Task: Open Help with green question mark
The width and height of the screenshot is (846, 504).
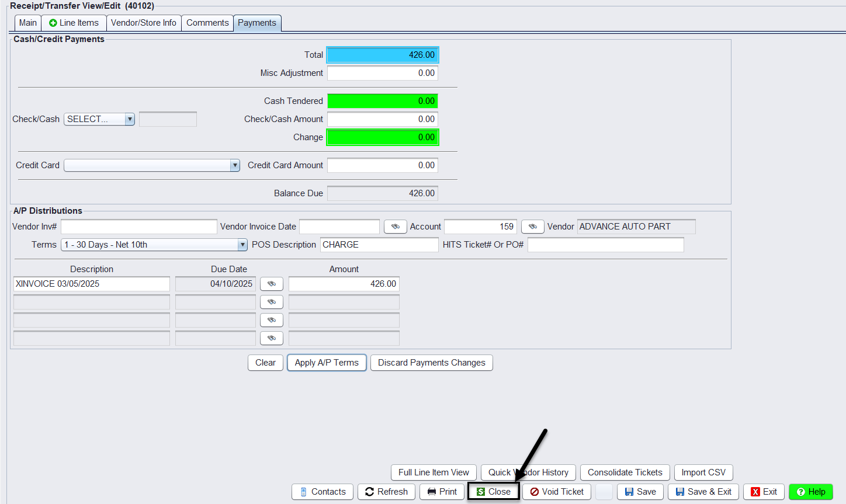Action: coord(810,492)
